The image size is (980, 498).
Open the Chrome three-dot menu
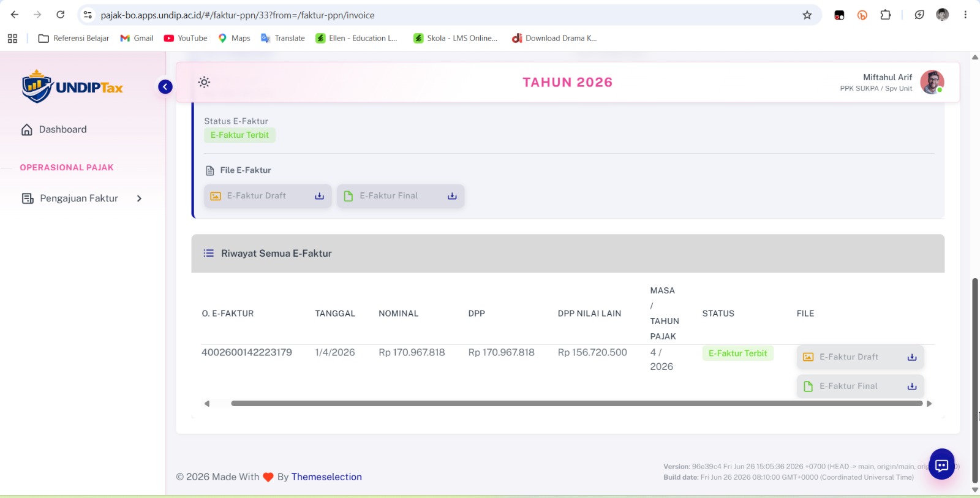click(965, 15)
